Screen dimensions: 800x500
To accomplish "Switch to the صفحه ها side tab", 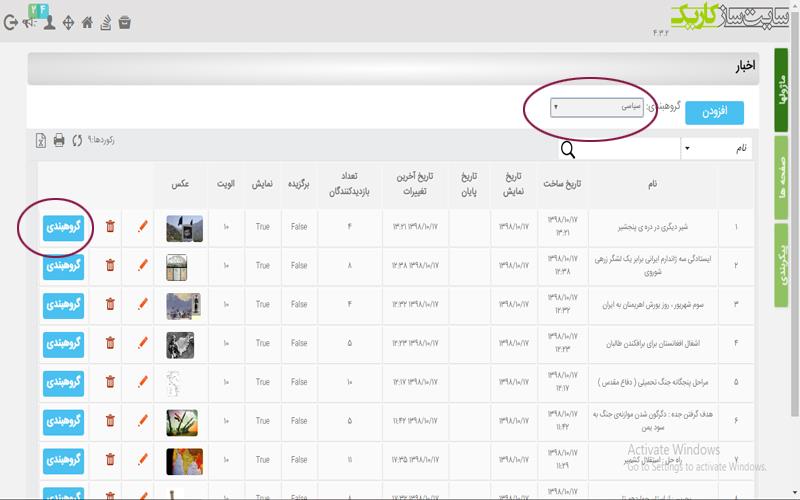I will click(781, 178).
